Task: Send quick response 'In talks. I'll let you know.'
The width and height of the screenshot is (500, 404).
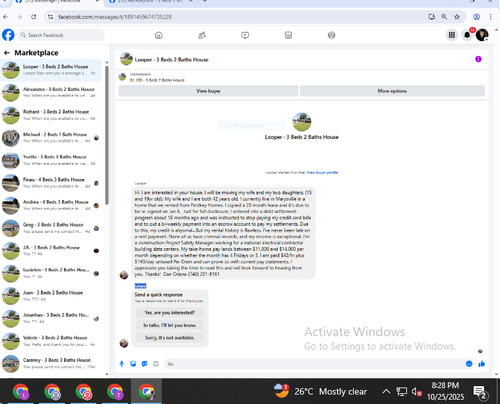Action: click(170, 325)
